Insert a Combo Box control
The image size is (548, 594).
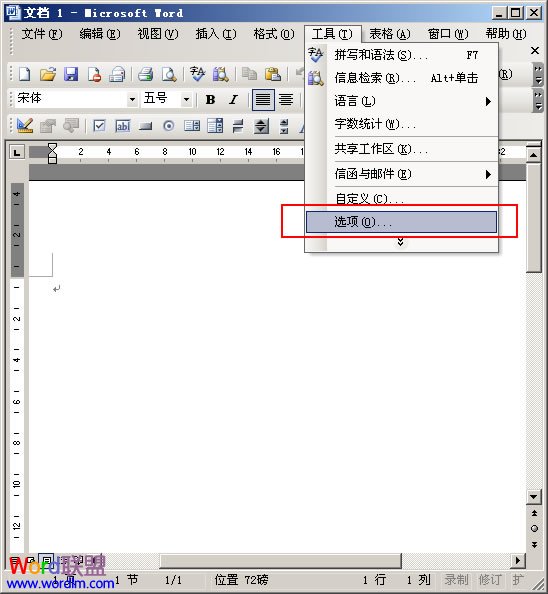point(215,126)
